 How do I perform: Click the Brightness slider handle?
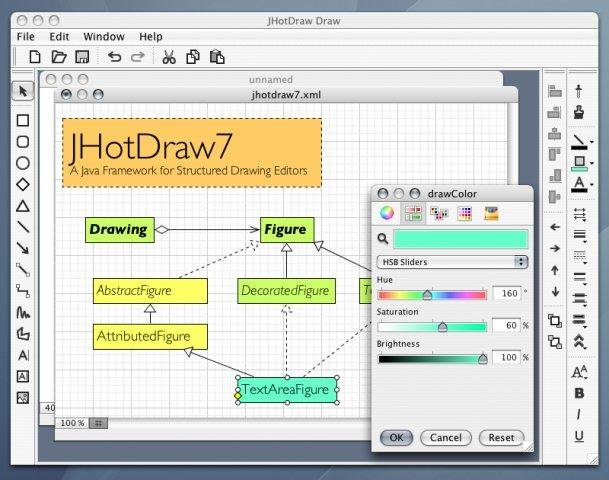482,358
